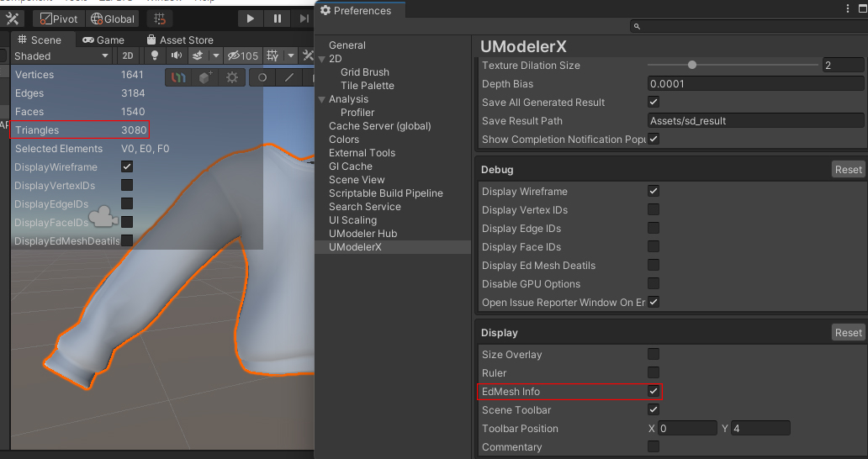The width and height of the screenshot is (868, 459).
Task: Toggle scene lighting lightbulb icon
Action: click(155, 55)
